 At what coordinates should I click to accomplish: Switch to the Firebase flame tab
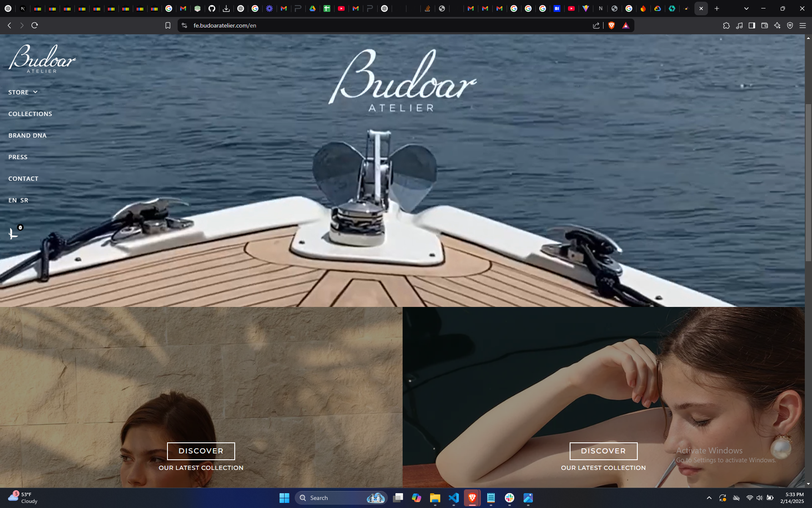tap(643, 8)
